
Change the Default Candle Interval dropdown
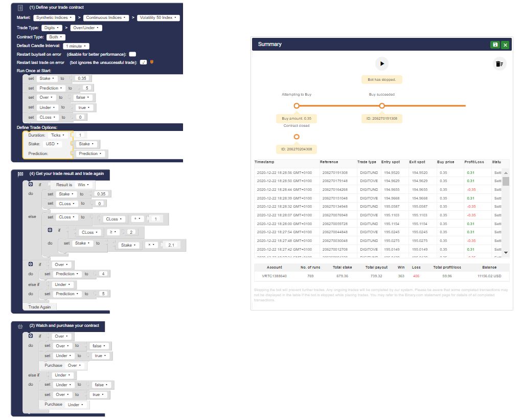75,46
